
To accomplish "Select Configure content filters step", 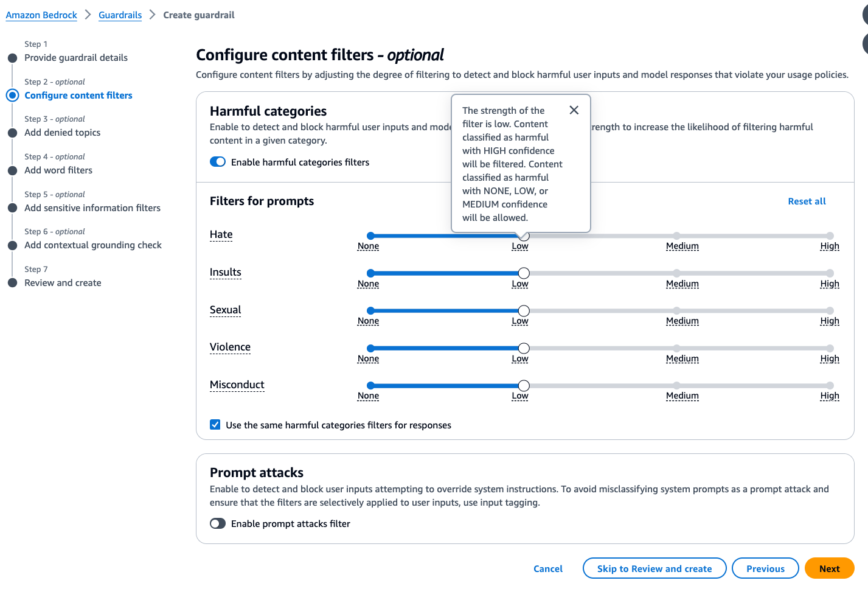I will (78, 96).
